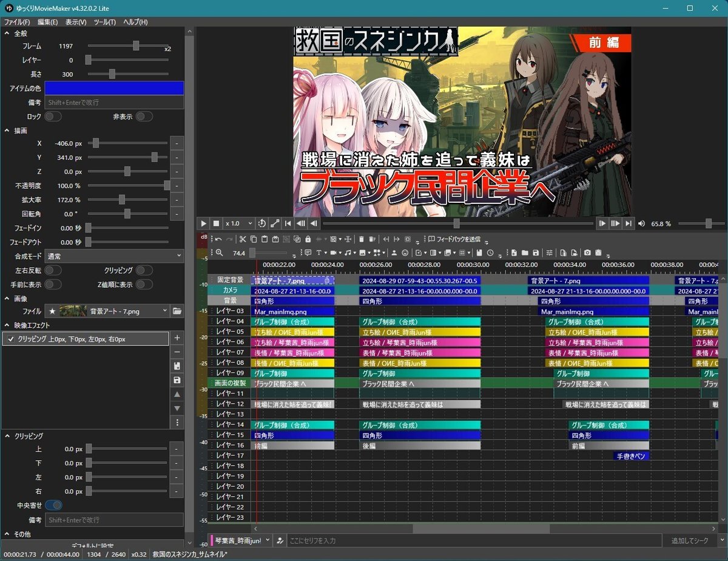The image size is (728, 561).
Task: Click the image item icon in toolbar
Action: (362, 253)
